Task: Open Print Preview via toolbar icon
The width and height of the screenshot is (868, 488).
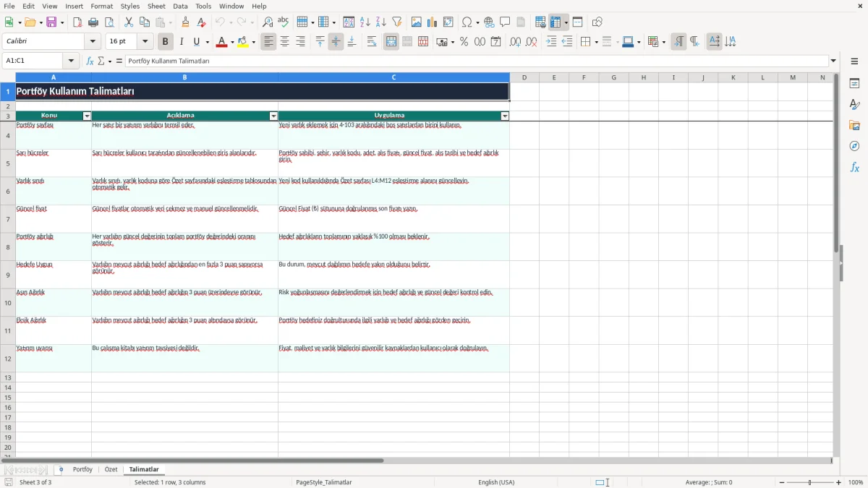Action: 109,22
